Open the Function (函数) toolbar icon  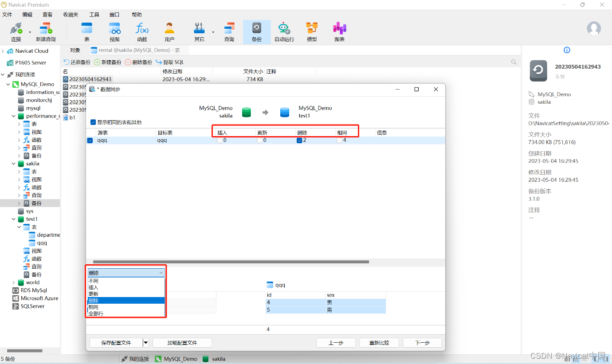point(142,32)
